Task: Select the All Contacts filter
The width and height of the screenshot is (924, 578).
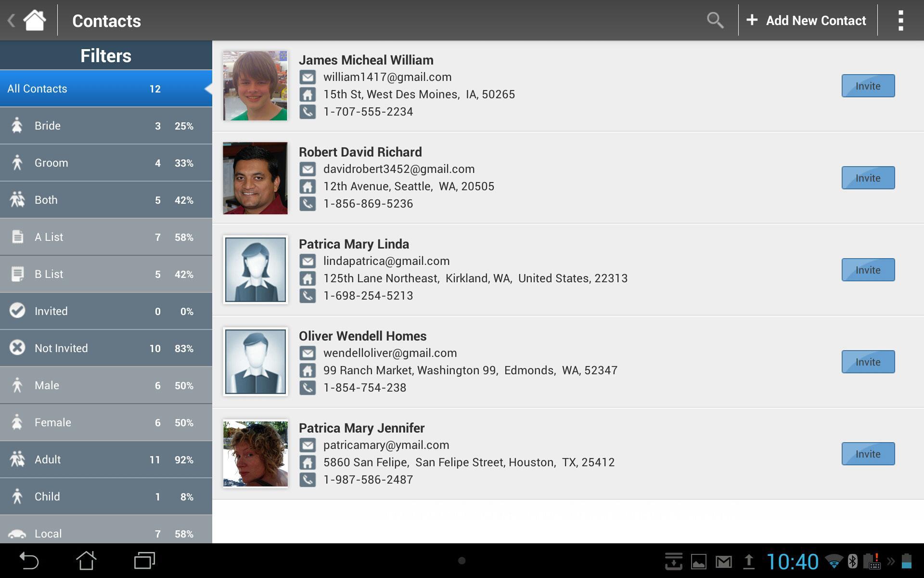Action: (x=106, y=89)
